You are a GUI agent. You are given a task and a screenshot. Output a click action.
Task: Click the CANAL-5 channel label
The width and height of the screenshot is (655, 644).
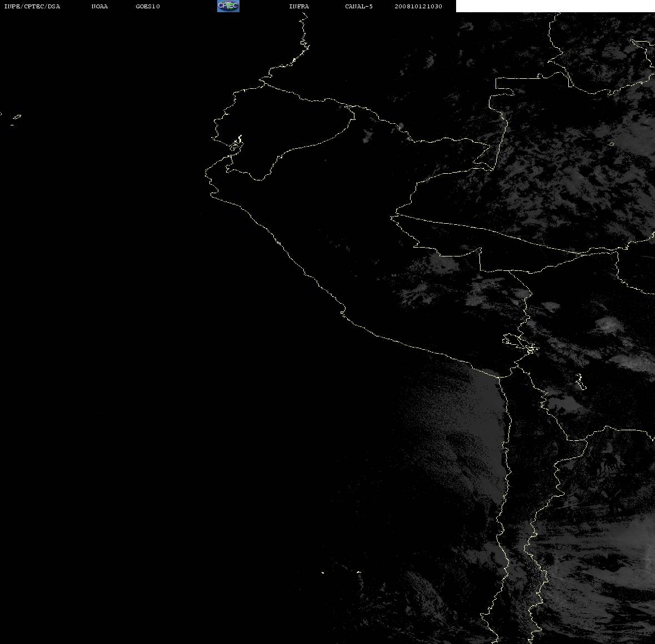[359, 6]
